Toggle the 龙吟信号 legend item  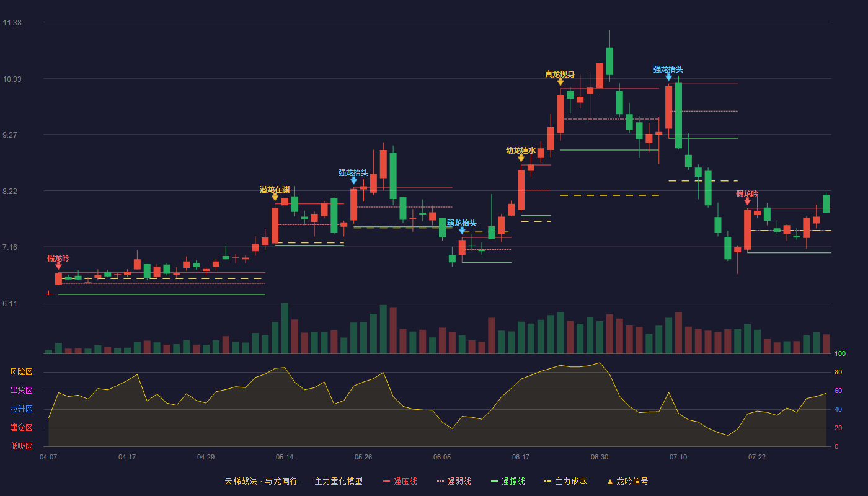click(627, 481)
